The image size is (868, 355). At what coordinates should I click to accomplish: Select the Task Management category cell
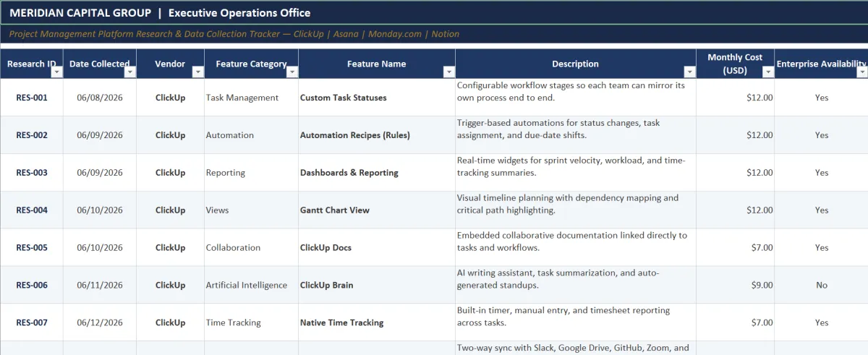(252, 98)
